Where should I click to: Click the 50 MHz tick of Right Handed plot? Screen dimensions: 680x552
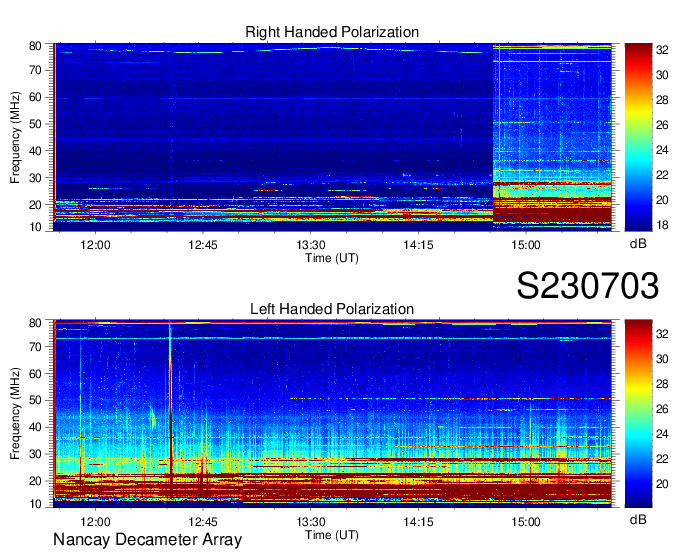[35, 124]
